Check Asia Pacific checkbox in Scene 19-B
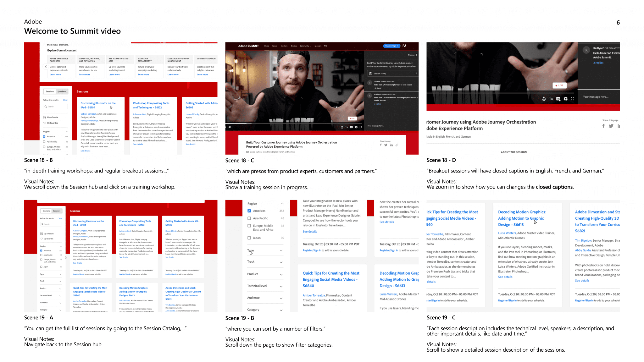644x362 pixels. pos(249,218)
